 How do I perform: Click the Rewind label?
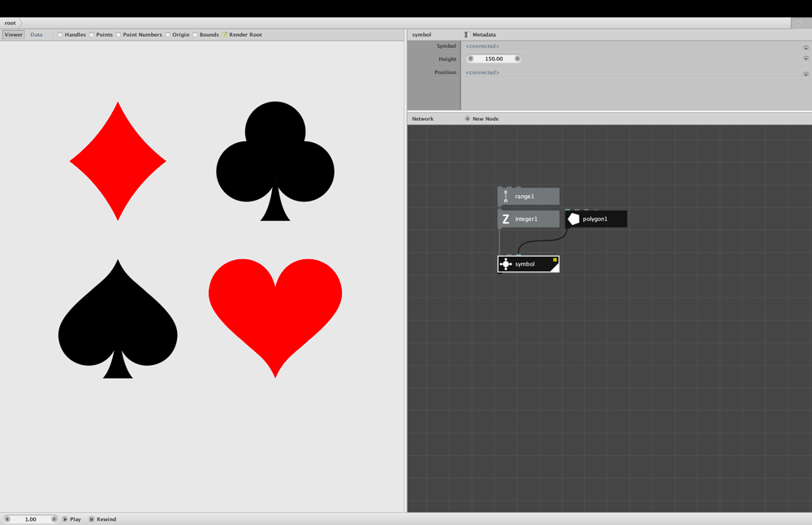(106, 518)
